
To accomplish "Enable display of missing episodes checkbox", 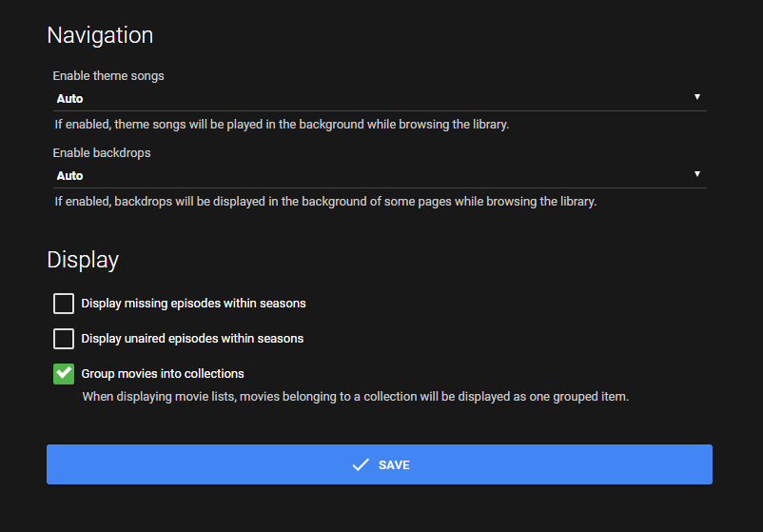I will click(64, 304).
